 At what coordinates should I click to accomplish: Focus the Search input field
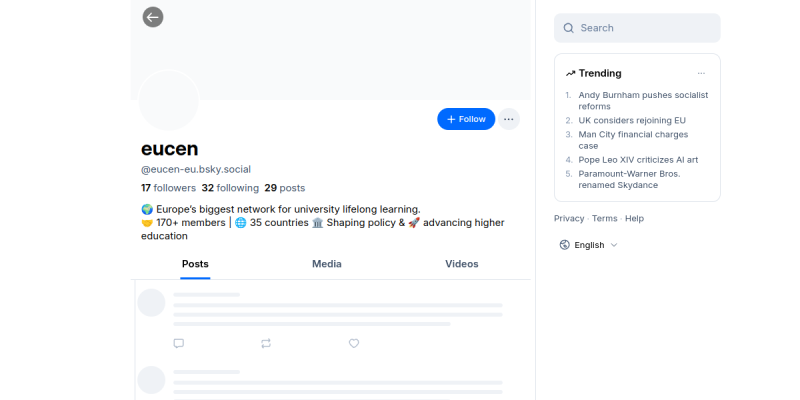pyautogui.click(x=637, y=28)
